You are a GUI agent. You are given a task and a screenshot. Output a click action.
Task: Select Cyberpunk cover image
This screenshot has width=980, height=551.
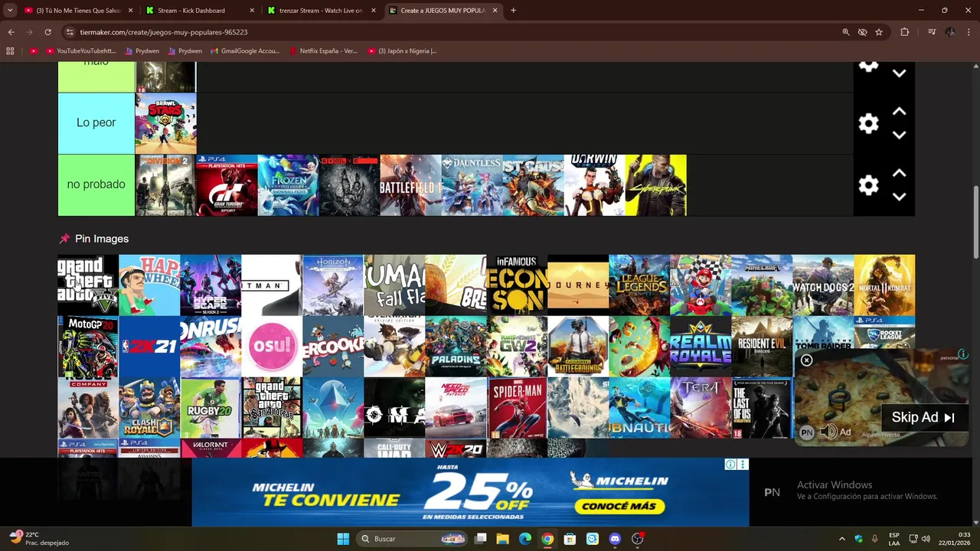[x=656, y=185]
